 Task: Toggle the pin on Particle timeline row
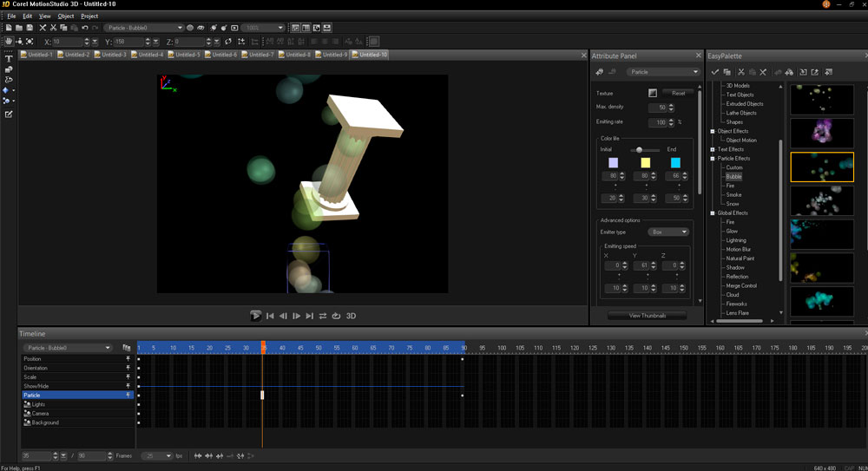click(x=128, y=396)
